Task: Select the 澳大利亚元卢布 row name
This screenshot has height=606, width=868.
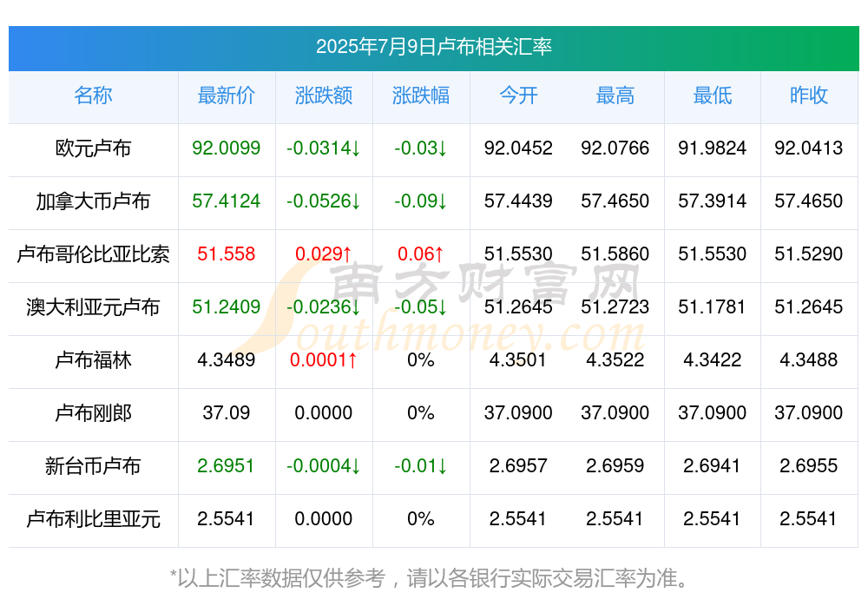Action: (x=93, y=306)
